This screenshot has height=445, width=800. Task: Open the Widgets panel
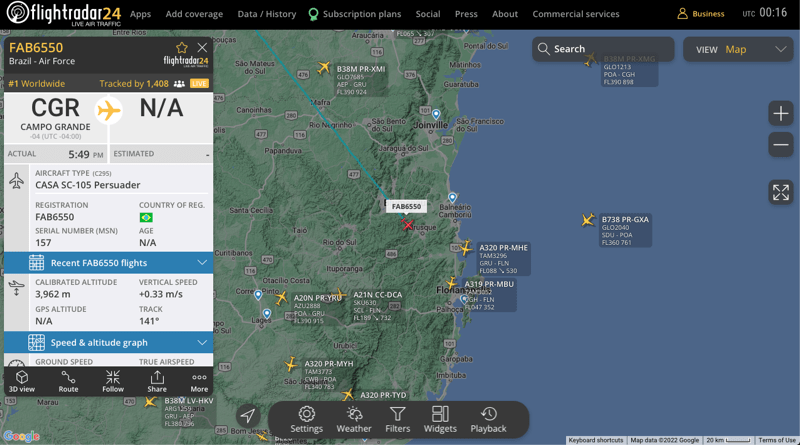440,420
